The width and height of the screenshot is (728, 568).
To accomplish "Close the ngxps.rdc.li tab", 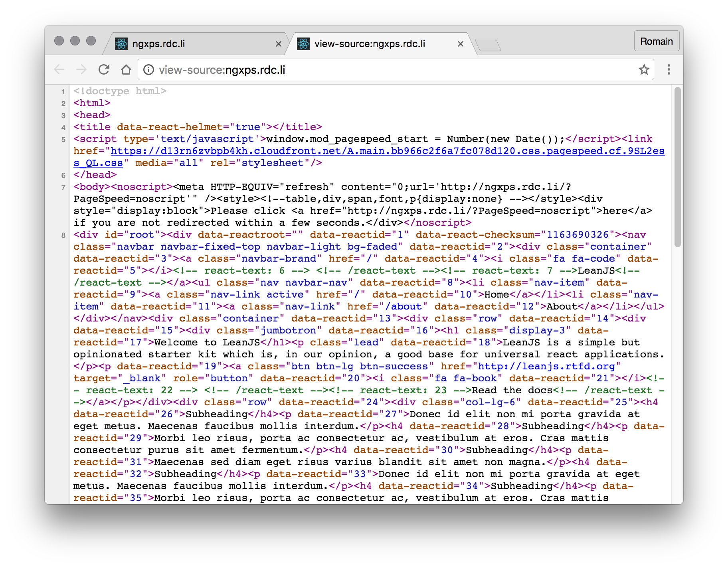I will [279, 44].
